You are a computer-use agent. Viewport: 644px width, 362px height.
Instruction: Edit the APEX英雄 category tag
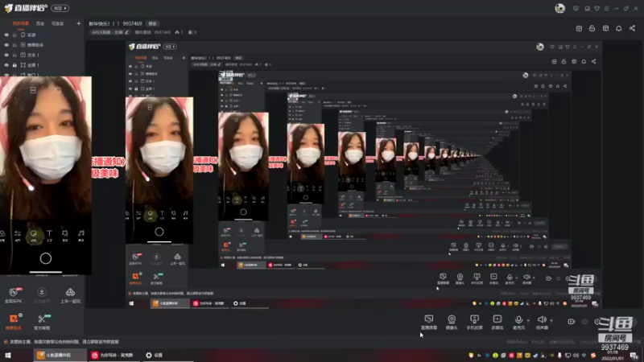[x=109, y=32]
